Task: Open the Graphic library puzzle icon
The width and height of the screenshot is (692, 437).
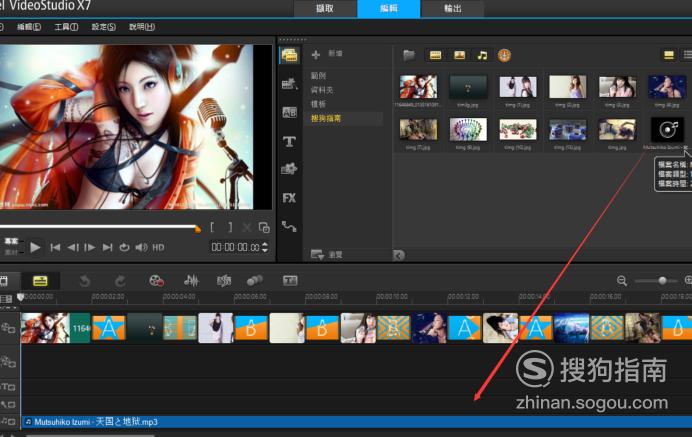Action: (289, 169)
